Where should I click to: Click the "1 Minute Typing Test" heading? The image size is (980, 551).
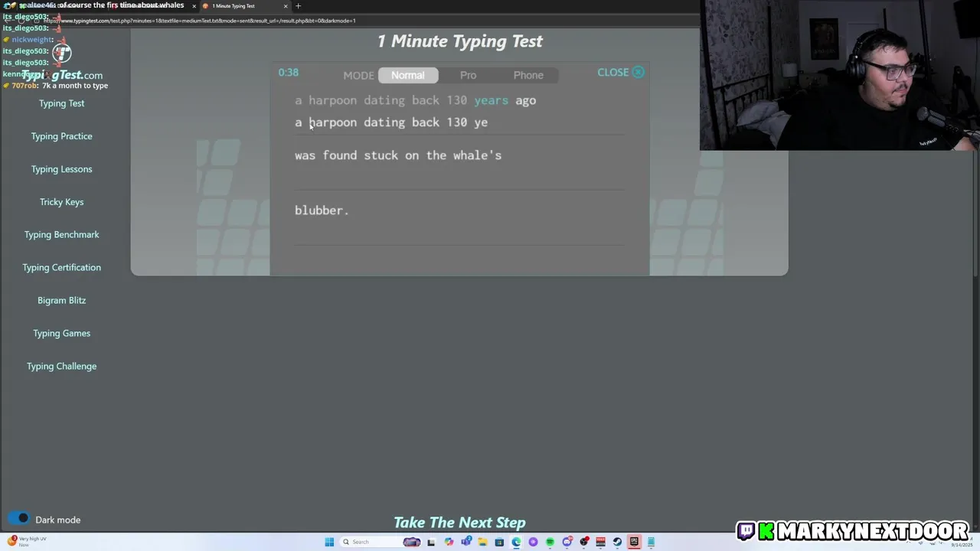[x=459, y=41]
